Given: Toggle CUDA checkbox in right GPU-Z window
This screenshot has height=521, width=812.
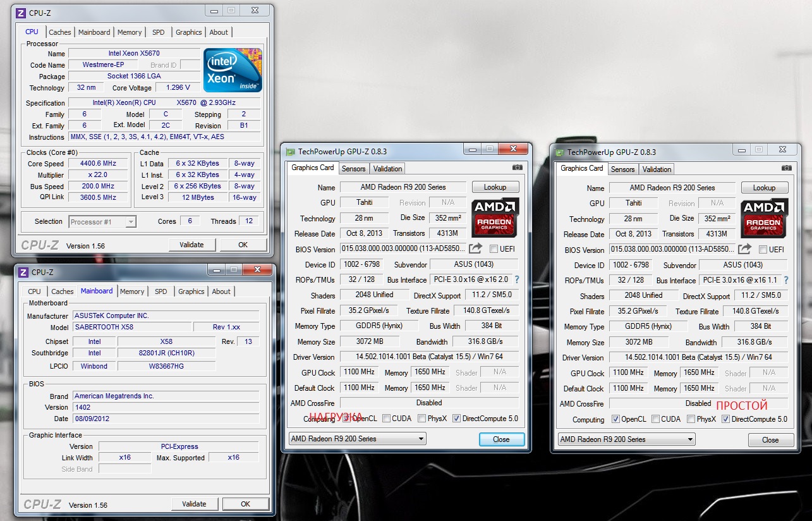Looking at the screenshot, I should click(655, 419).
